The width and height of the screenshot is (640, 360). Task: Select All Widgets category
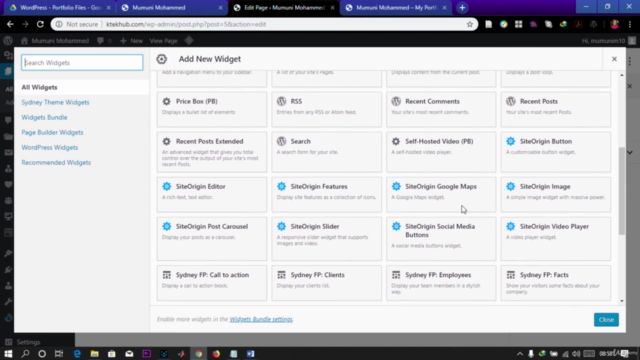tap(40, 87)
